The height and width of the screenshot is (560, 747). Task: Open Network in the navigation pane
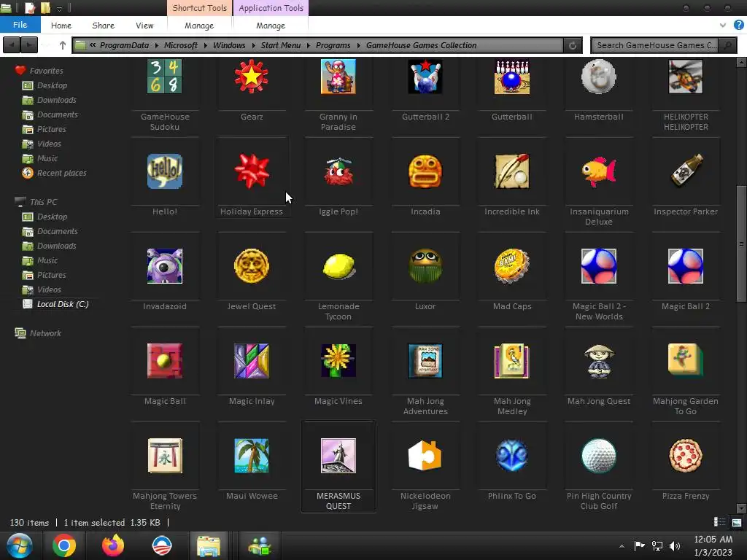[38, 333]
